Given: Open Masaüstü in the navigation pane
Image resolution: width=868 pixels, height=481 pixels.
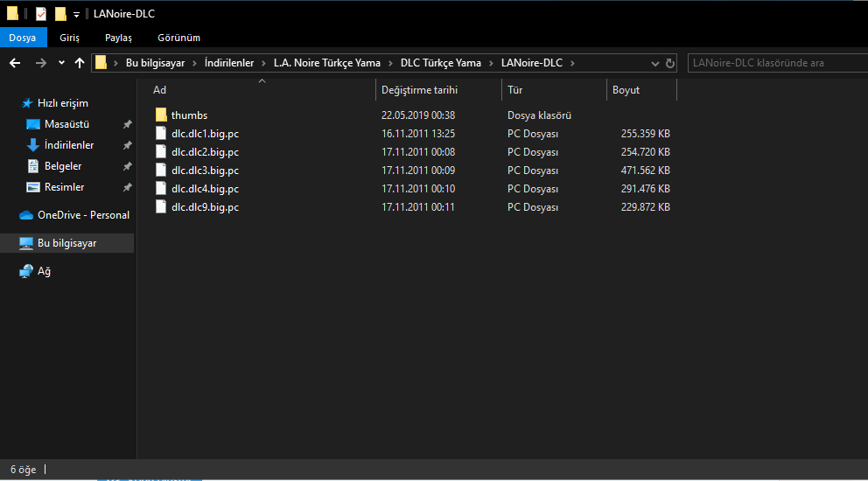Looking at the screenshot, I should pyautogui.click(x=67, y=124).
